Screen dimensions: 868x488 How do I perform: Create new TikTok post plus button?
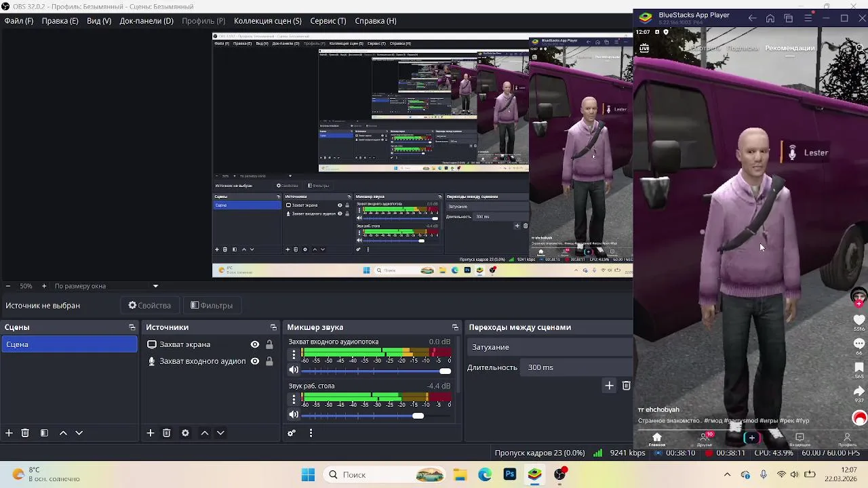click(x=751, y=438)
